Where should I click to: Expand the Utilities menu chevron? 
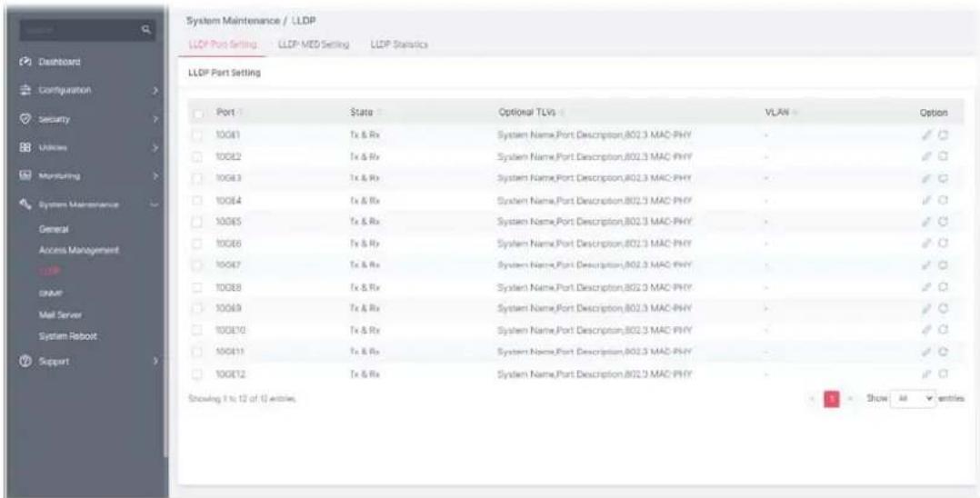click(155, 149)
